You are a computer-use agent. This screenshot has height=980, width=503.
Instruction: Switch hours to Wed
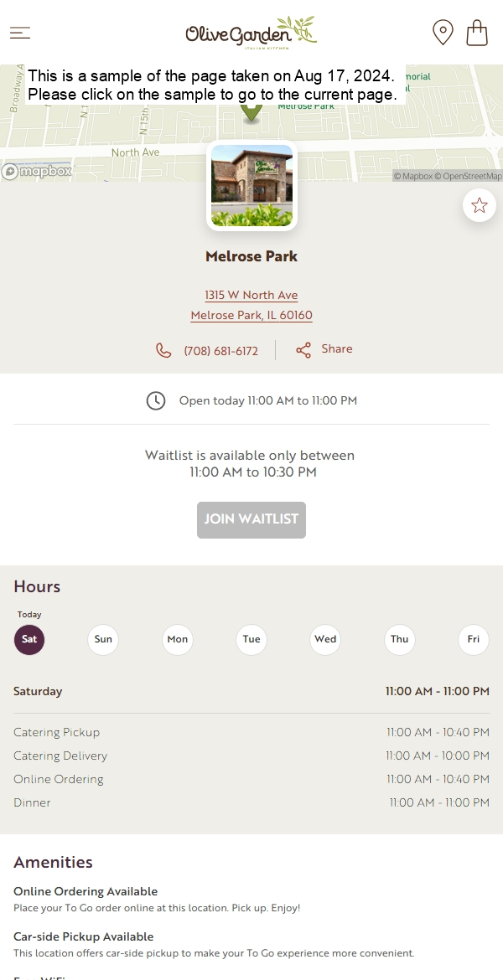coord(325,639)
